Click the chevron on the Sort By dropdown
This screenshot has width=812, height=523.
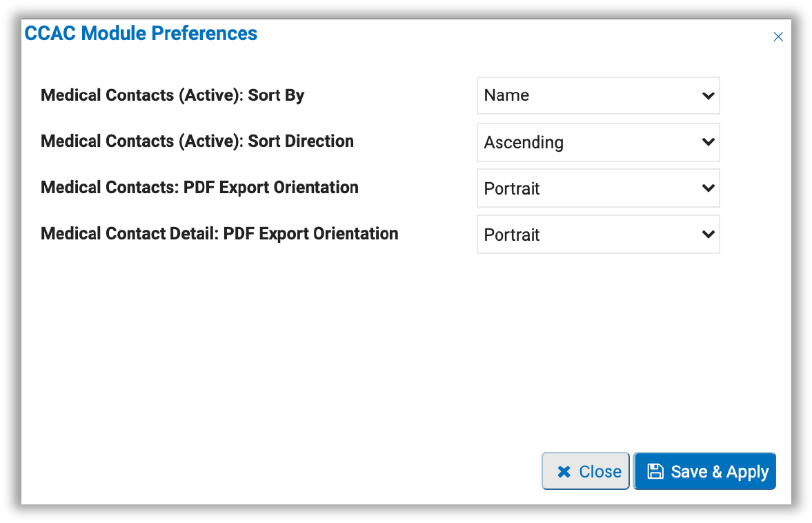pos(708,95)
